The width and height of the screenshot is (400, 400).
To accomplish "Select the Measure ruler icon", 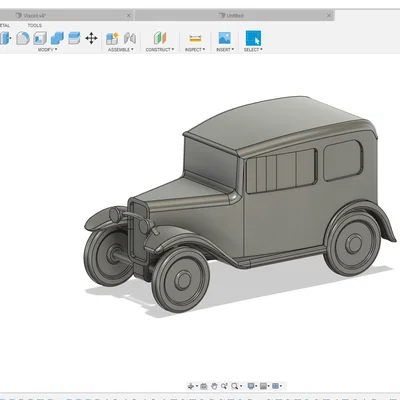I will click(195, 38).
